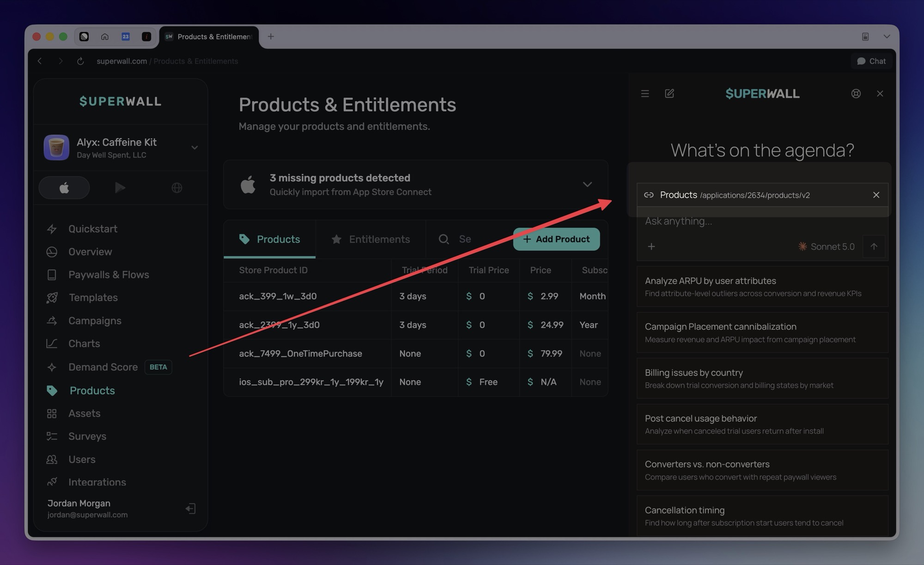This screenshot has height=565, width=924.
Task: Go back in the browser
Action: pyautogui.click(x=40, y=61)
